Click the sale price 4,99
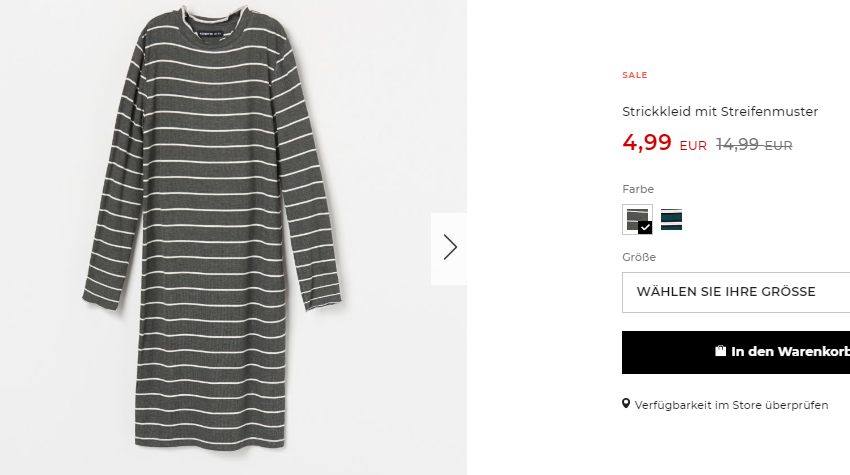The width and height of the screenshot is (850, 475). coord(647,143)
